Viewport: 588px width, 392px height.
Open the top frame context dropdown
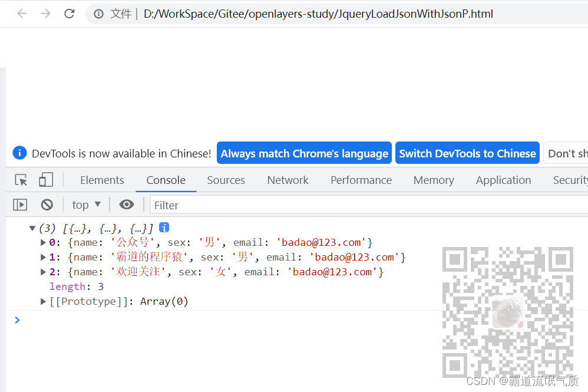click(x=86, y=205)
